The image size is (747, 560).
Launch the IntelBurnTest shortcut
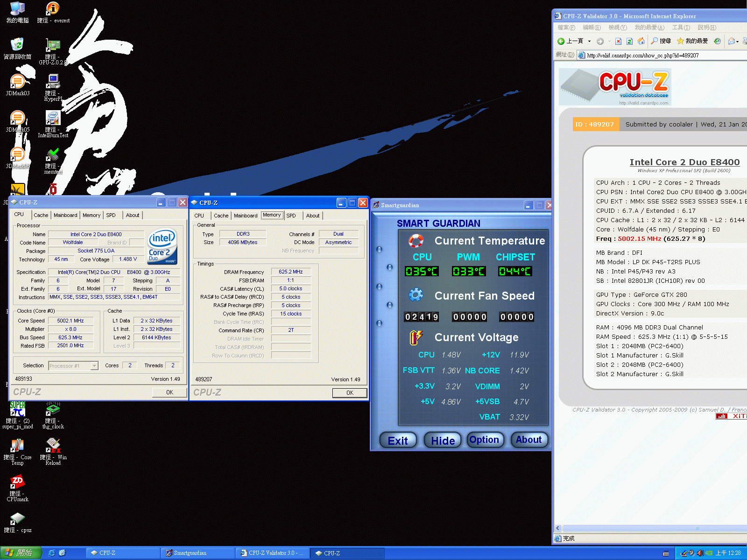coord(53,124)
